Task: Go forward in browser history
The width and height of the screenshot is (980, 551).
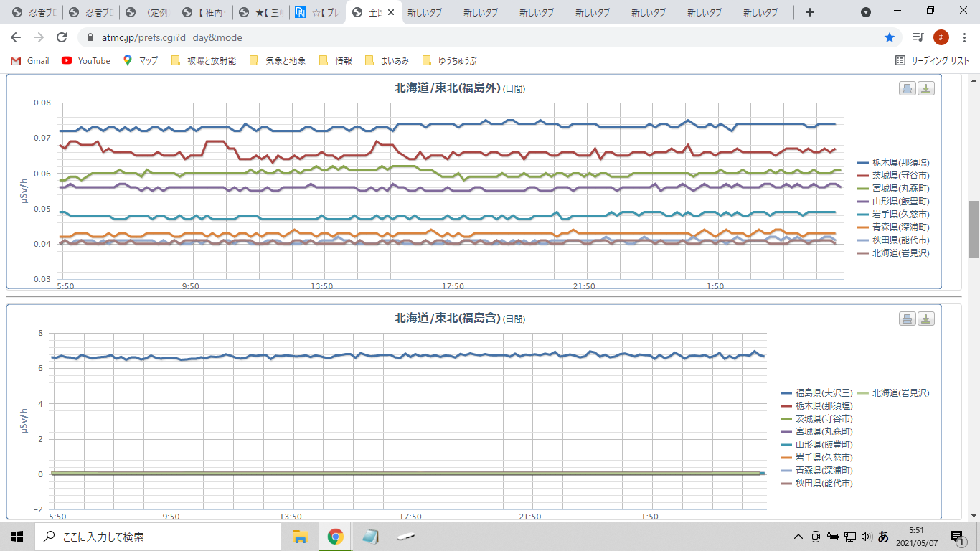Action: (39, 37)
